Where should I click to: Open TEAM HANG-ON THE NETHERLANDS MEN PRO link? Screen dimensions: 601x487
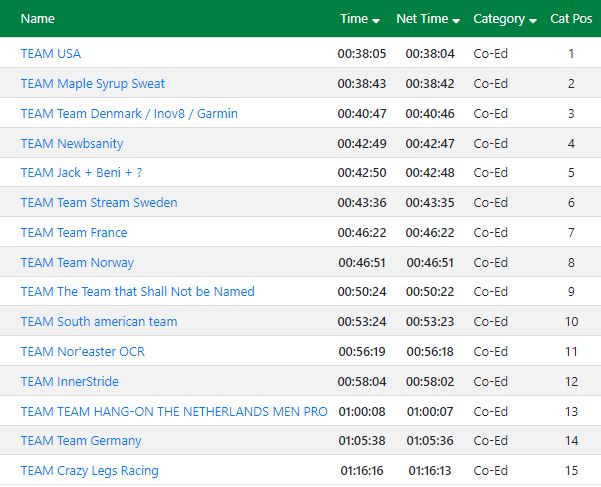click(174, 412)
